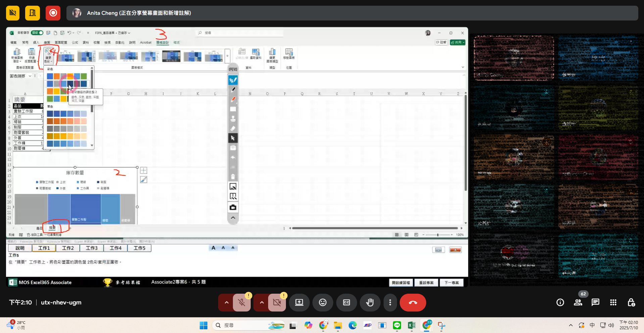Viewport: 644px width, 333px height.
Task: Click the 下一專案 button
Action: coord(451,283)
